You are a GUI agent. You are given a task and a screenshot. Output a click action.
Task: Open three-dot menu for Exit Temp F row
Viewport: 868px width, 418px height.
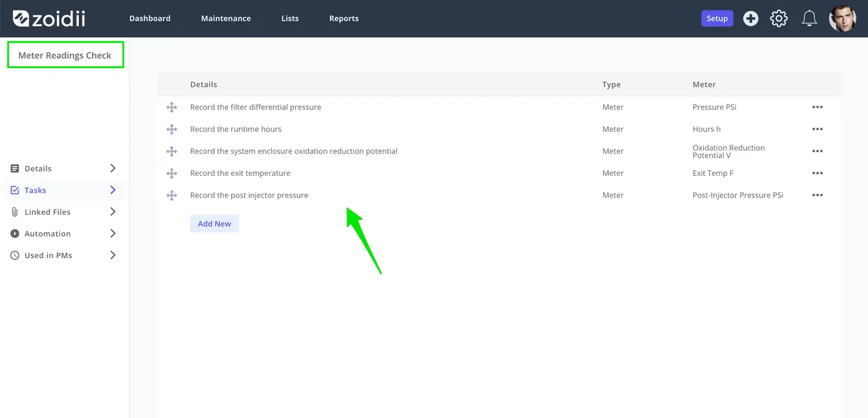click(817, 173)
